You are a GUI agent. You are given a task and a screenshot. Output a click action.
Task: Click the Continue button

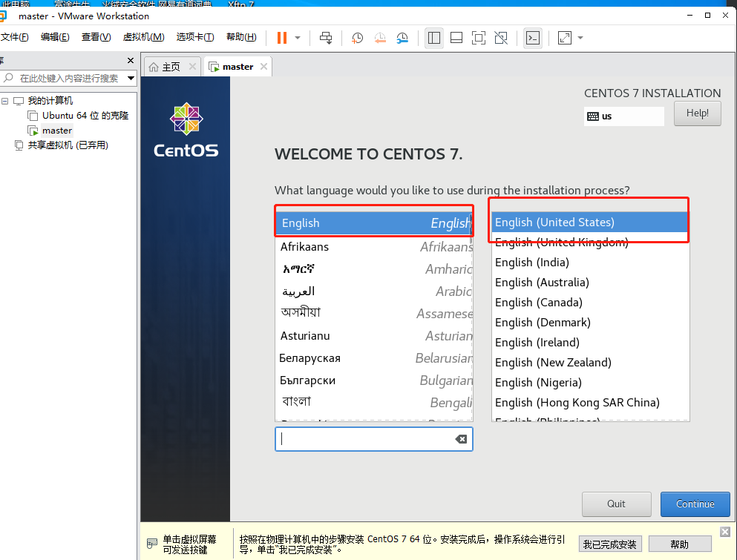[695, 504]
